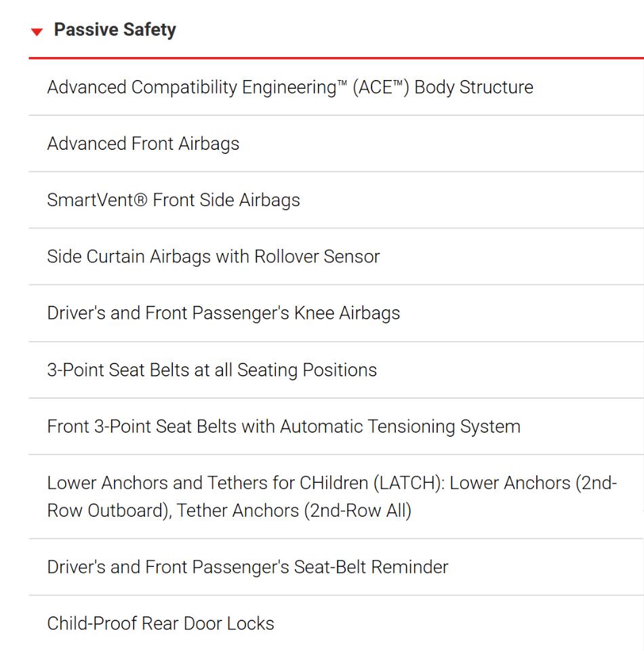Screen dimensions: 644x651
Task: Click the Passive Safety heading
Action: [115, 30]
